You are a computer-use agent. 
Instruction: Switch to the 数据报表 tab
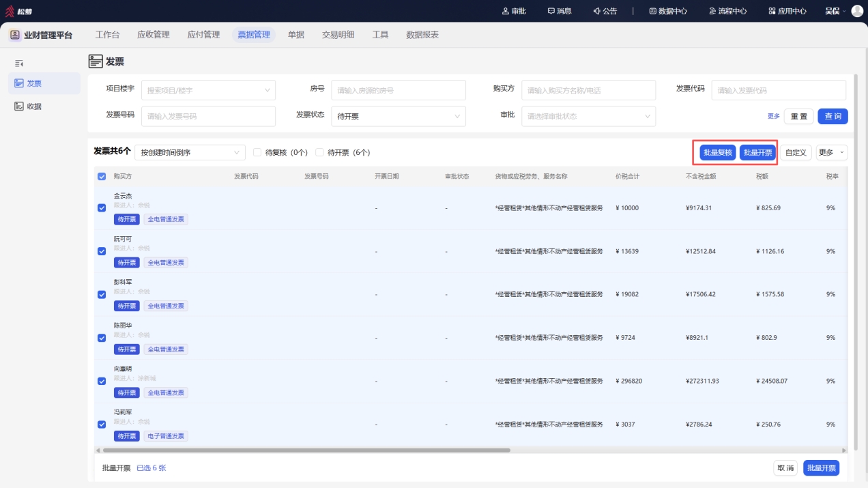(x=422, y=35)
